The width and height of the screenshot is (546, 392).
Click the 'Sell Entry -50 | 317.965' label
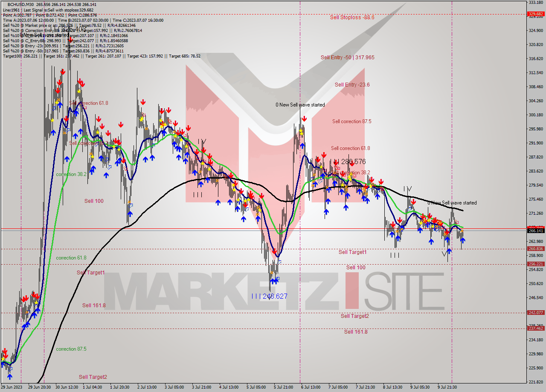click(348, 58)
